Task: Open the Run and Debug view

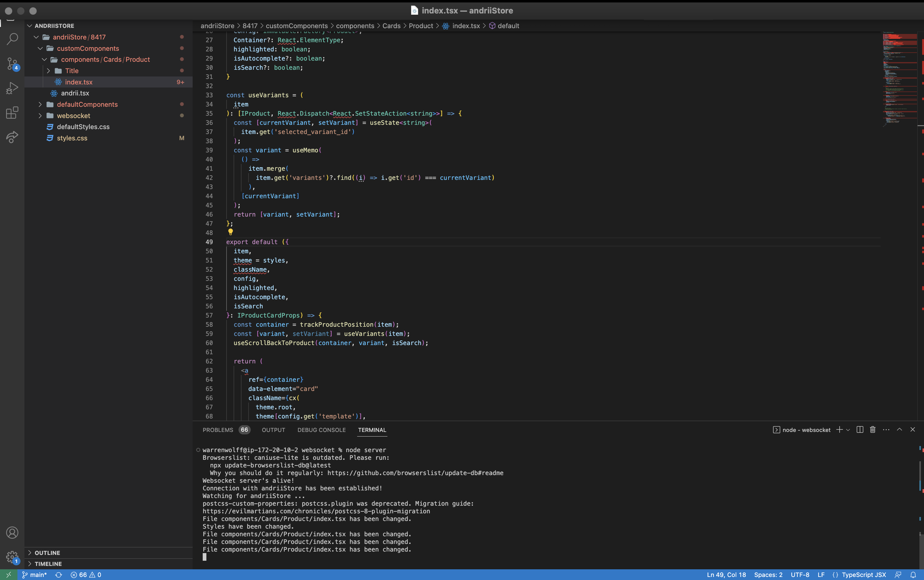Action: click(x=12, y=88)
